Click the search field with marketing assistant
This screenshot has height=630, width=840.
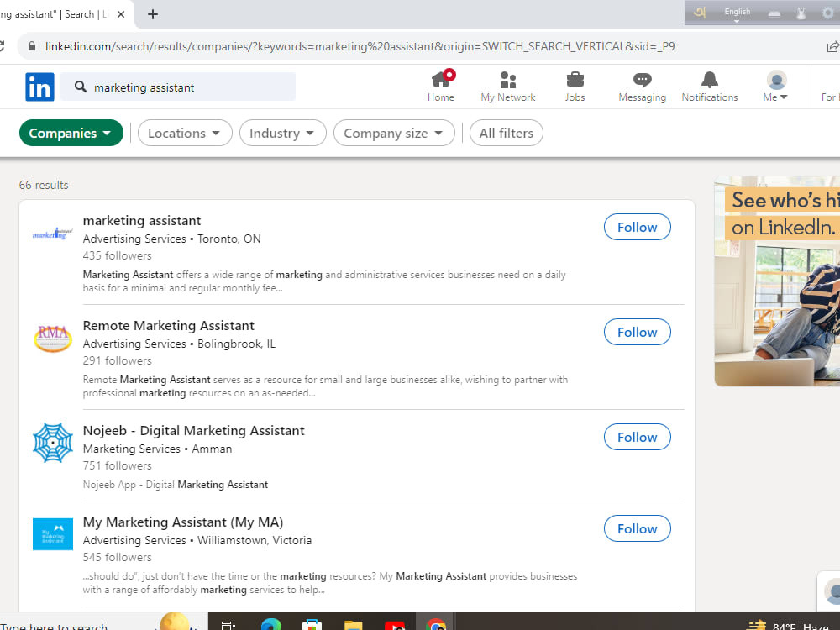click(x=178, y=87)
